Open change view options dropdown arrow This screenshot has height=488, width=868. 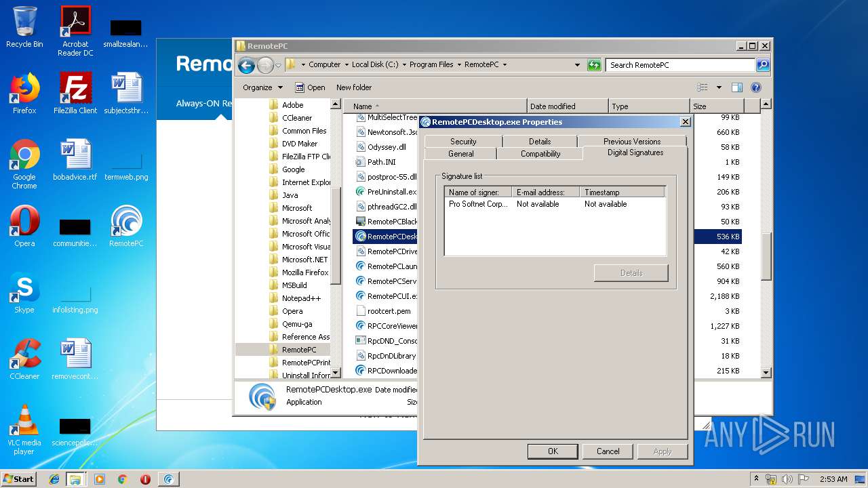coord(719,87)
